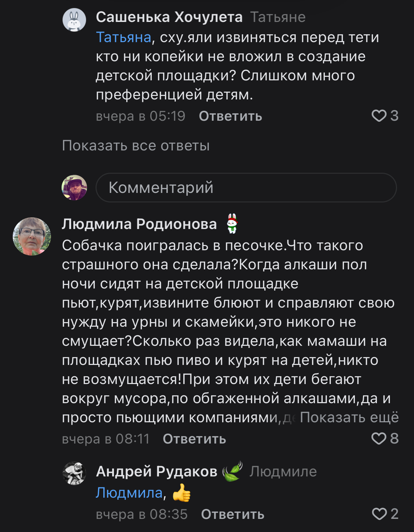Open Андрей Рудаков's avatar picture

pyautogui.click(x=74, y=473)
